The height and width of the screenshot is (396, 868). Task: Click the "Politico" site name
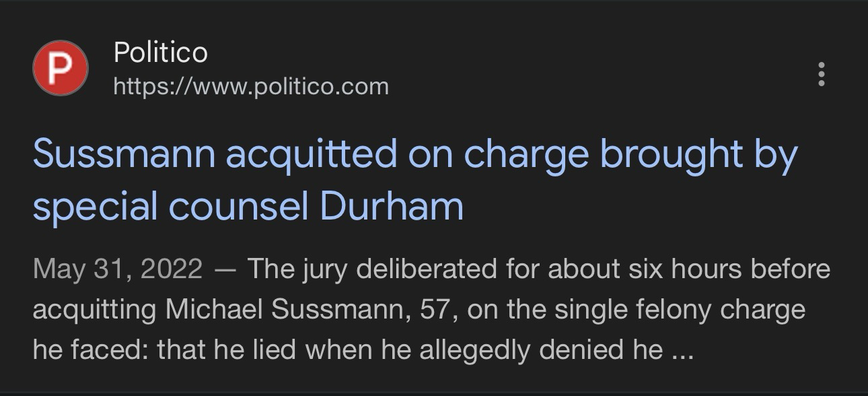click(x=161, y=53)
